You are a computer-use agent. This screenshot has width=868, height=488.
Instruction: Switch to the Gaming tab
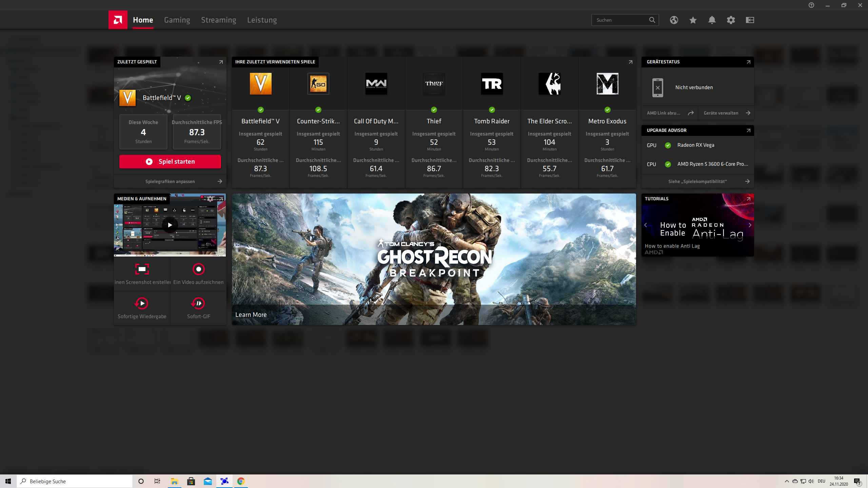[x=177, y=20]
